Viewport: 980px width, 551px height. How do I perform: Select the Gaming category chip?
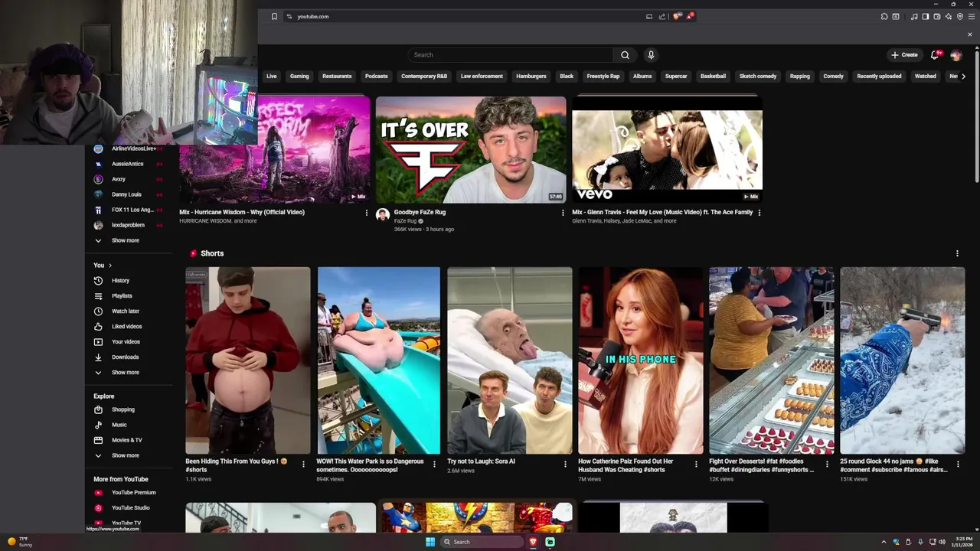click(299, 77)
